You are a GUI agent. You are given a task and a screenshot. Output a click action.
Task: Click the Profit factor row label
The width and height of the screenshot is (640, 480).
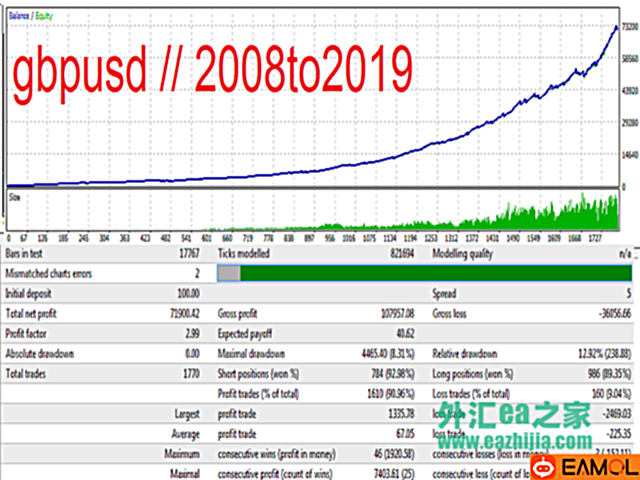pyautogui.click(x=32, y=333)
